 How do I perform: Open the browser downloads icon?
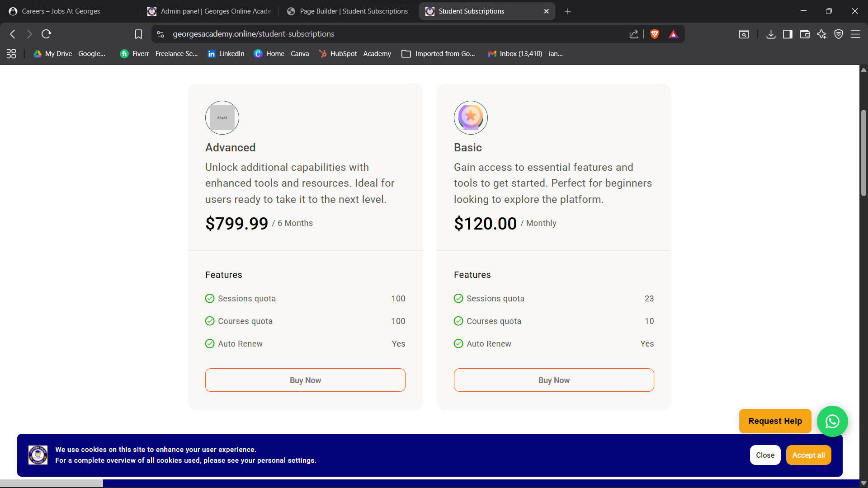(771, 34)
